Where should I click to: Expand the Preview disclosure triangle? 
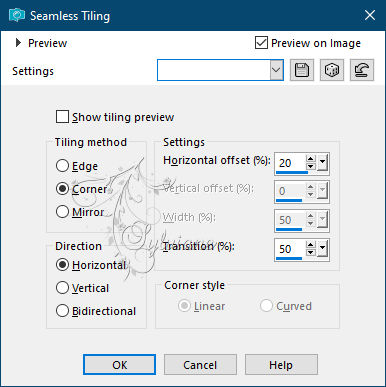[18, 43]
